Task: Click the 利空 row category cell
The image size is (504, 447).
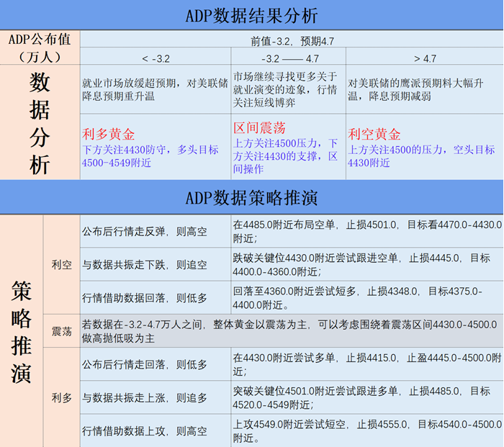Action: tap(62, 265)
